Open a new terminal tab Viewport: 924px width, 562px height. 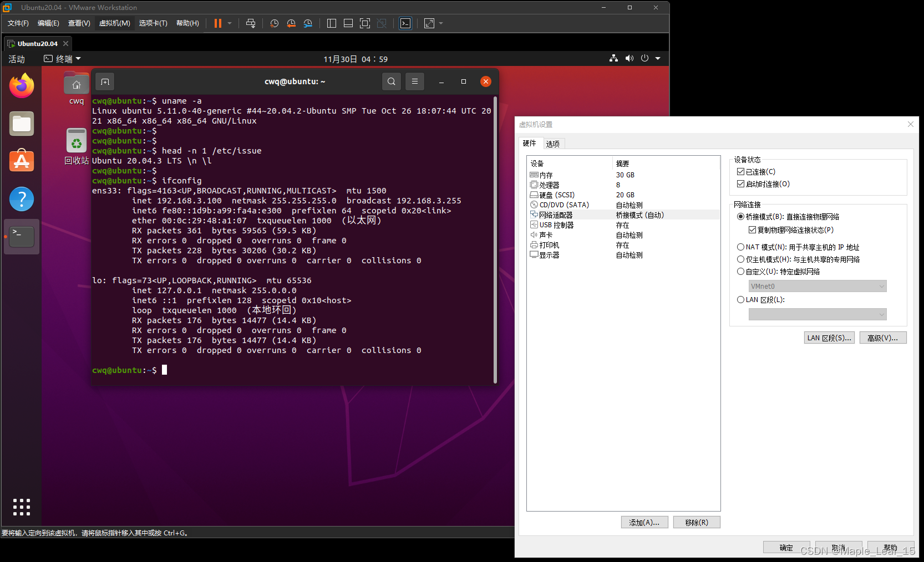coord(105,81)
